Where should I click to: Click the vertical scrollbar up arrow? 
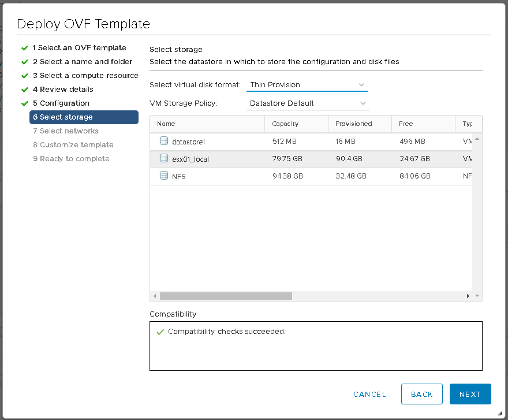477,139
